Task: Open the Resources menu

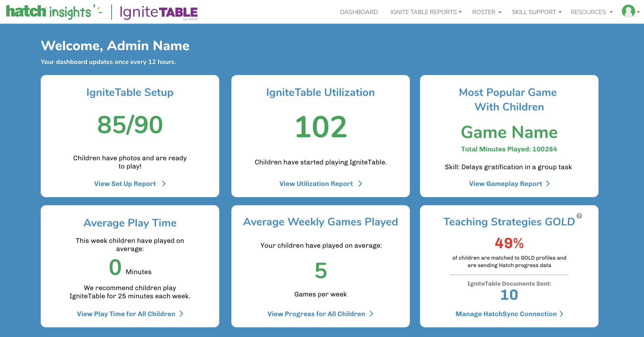Action: click(x=592, y=12)
